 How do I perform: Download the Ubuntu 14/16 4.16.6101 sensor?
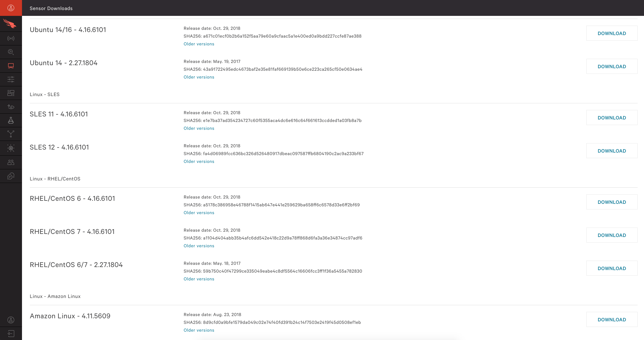(612, 33)
